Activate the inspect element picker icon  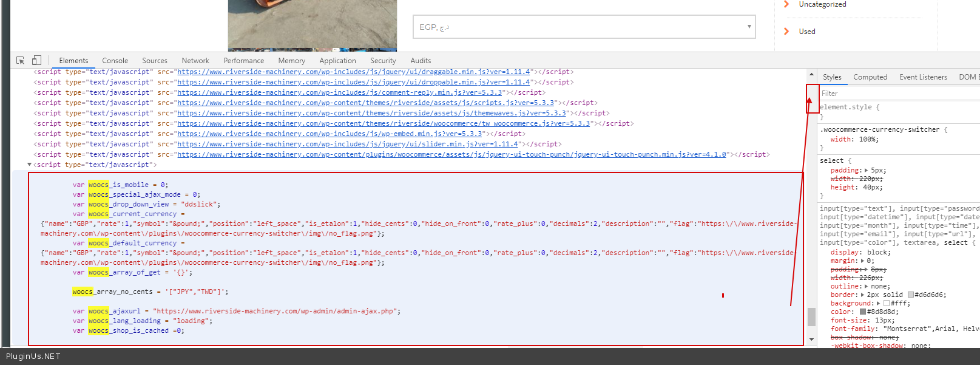(20, 60)
